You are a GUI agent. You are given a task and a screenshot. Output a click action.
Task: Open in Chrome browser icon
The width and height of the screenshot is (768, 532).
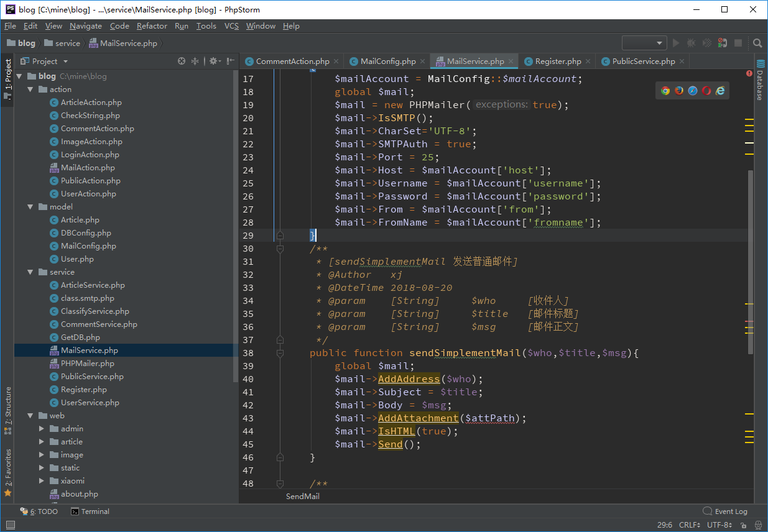pos(665,90)
